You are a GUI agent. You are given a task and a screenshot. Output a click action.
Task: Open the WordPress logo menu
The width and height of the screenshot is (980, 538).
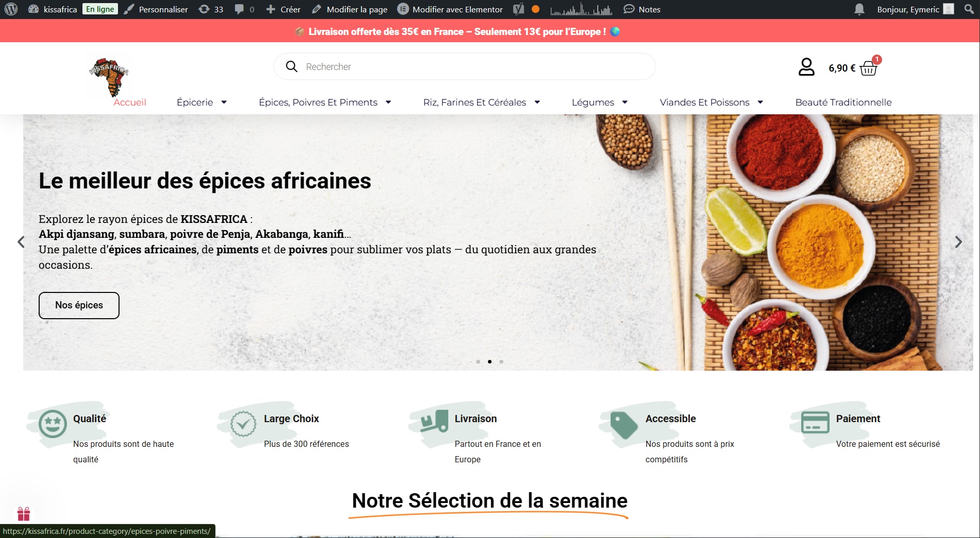11,9
